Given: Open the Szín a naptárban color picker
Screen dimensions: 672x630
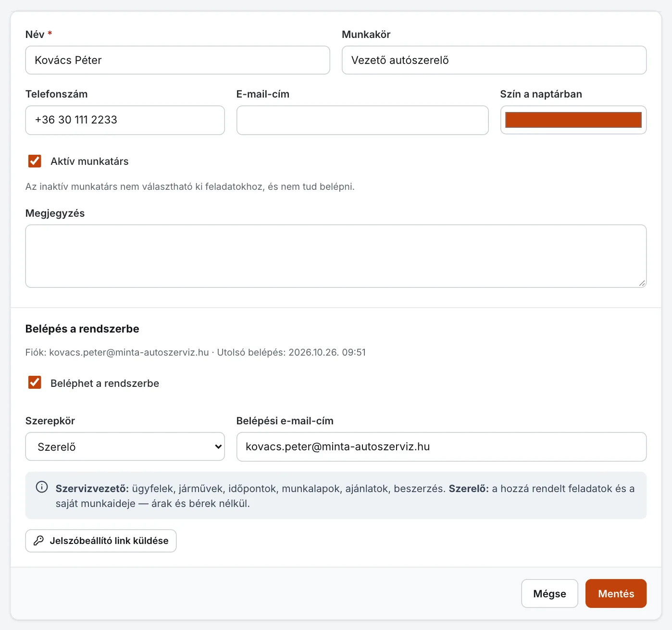Looking at the screenshot, I should 573,120.
